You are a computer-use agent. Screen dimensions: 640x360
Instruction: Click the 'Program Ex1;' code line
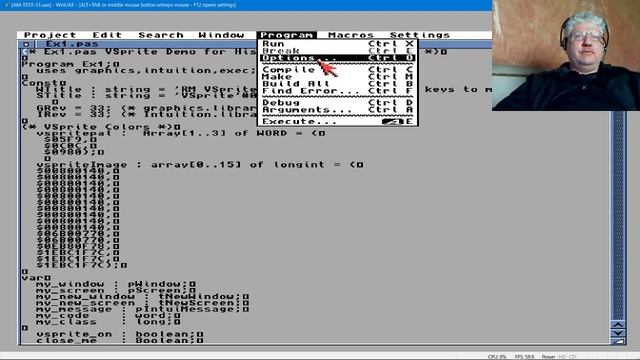pyautogui.click(x=70, y=64)
